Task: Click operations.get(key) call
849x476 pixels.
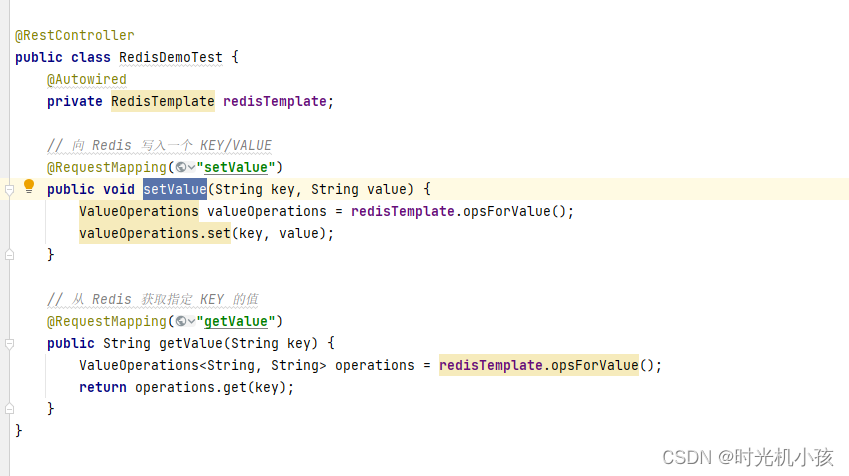Action: [211, 388]
